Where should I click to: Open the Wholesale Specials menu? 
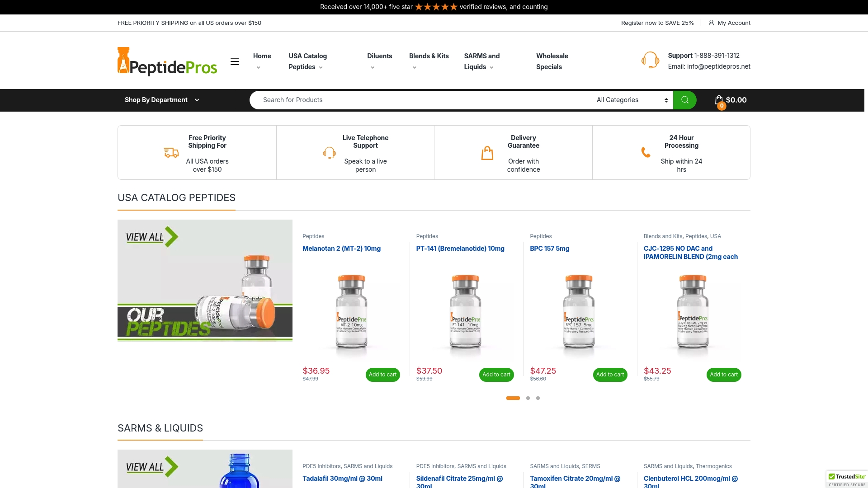pos(552,61)
